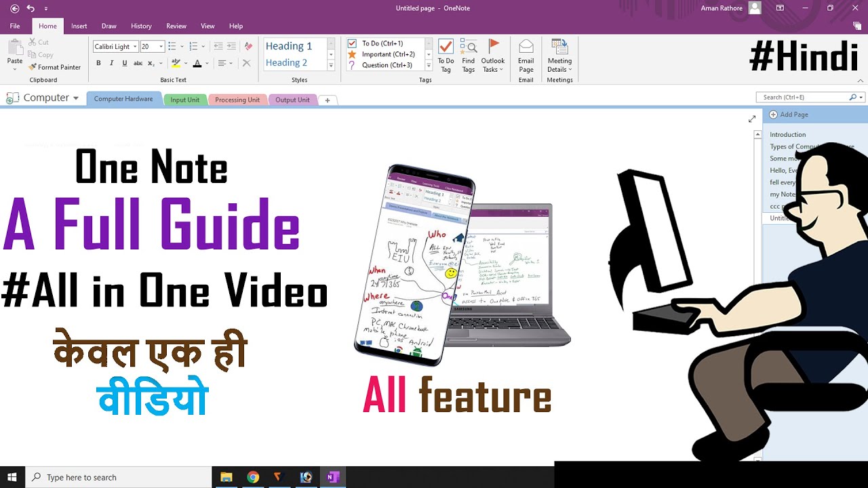The width and height of the screenshot is (868, 488).
Task: Select the Output Unit section tab
Action: tap(292, 100)
